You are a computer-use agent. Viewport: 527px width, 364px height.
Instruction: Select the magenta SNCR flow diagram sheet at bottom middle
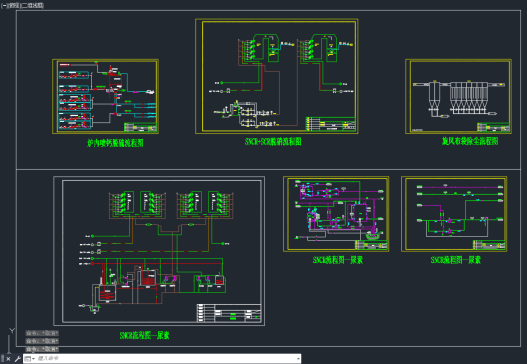point(336,214)
